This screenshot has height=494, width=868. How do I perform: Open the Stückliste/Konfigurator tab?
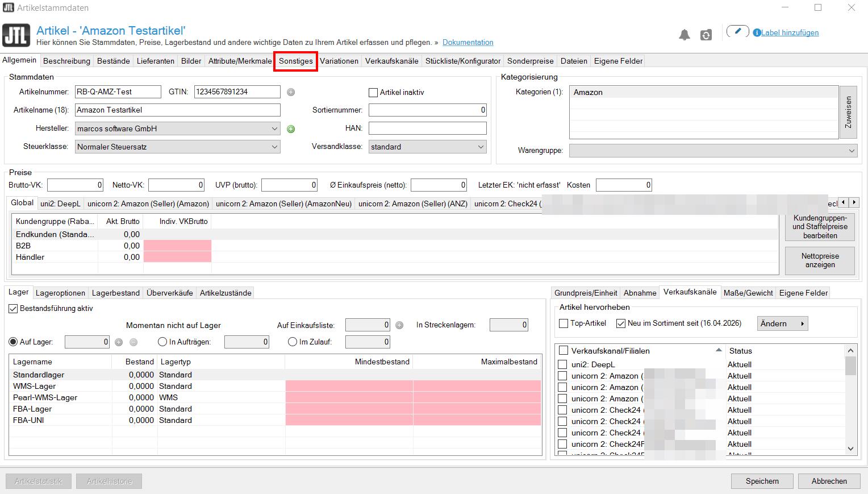click(463, 61)
